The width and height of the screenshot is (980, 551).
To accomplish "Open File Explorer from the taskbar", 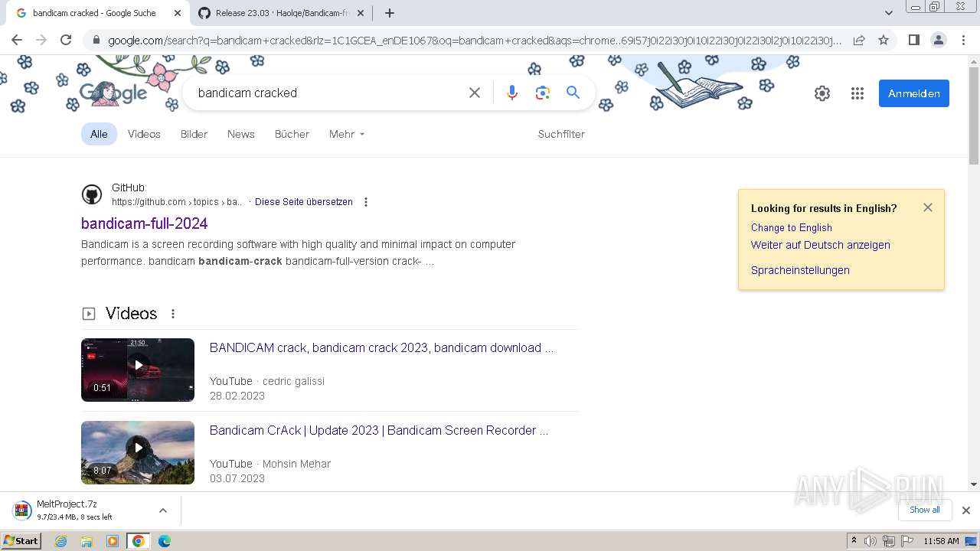I will click(x=87, y=541).
